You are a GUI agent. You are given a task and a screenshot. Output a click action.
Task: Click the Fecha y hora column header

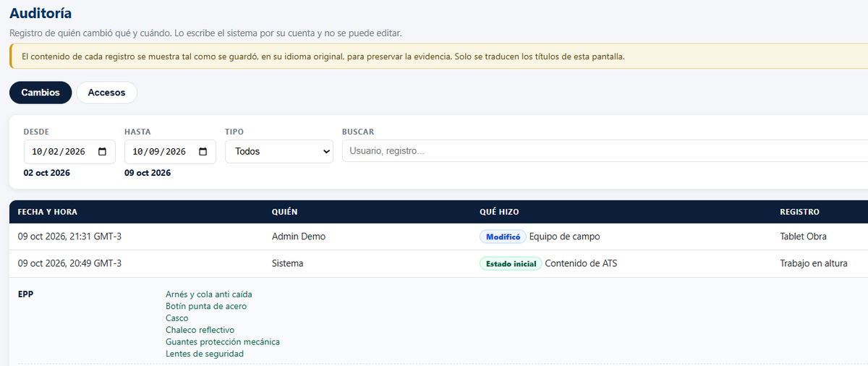coord(48,212)
